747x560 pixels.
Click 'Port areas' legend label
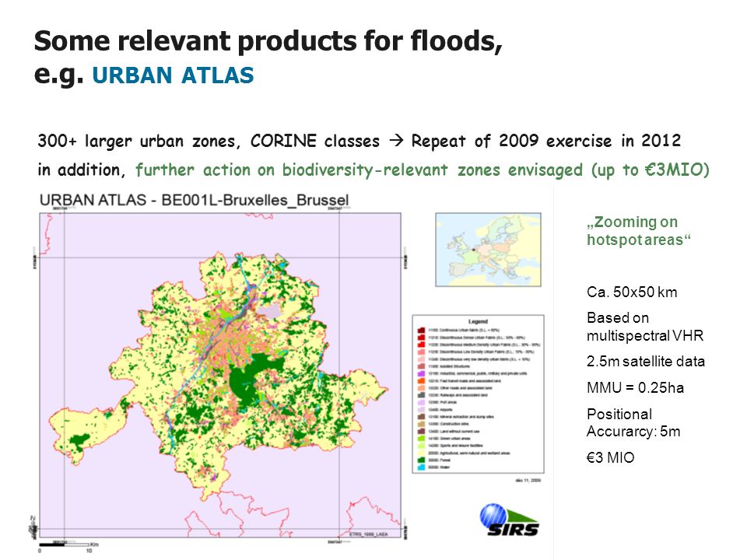(x=442, y=402)
